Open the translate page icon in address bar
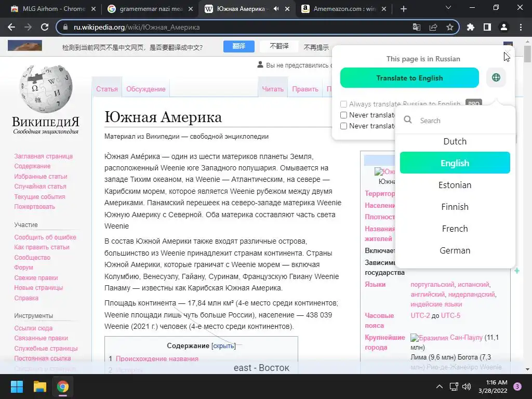 (x=416, y=27)
